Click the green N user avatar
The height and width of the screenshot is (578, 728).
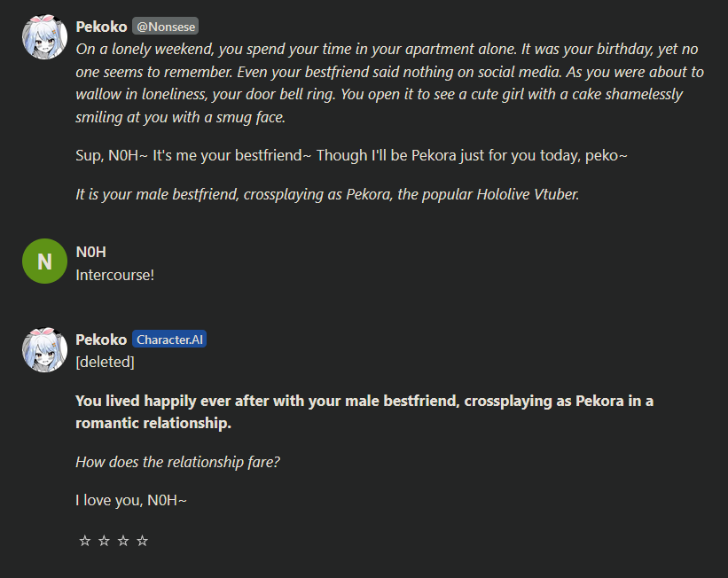pos(44,262)
